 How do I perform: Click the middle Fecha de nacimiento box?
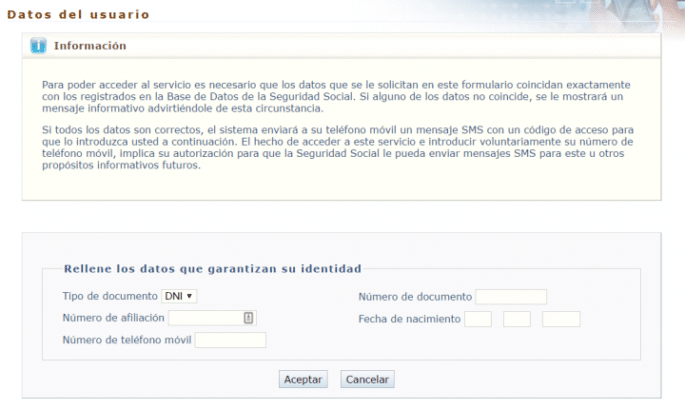pyautogui.click(x=516, y=319)
